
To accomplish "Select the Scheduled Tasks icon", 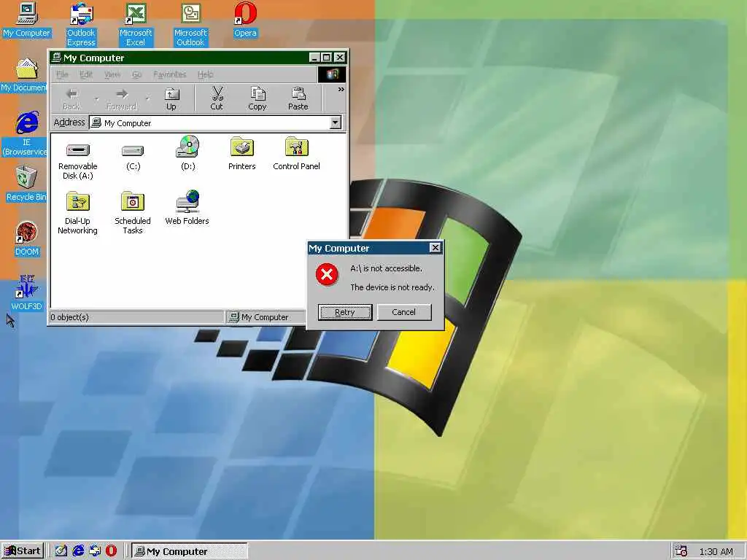I will coord(133,213).
